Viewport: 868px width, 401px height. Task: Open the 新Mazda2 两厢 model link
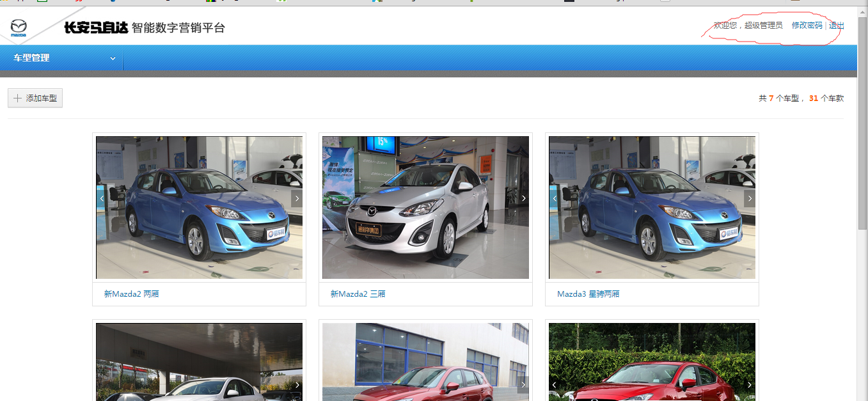coord(131,294)
